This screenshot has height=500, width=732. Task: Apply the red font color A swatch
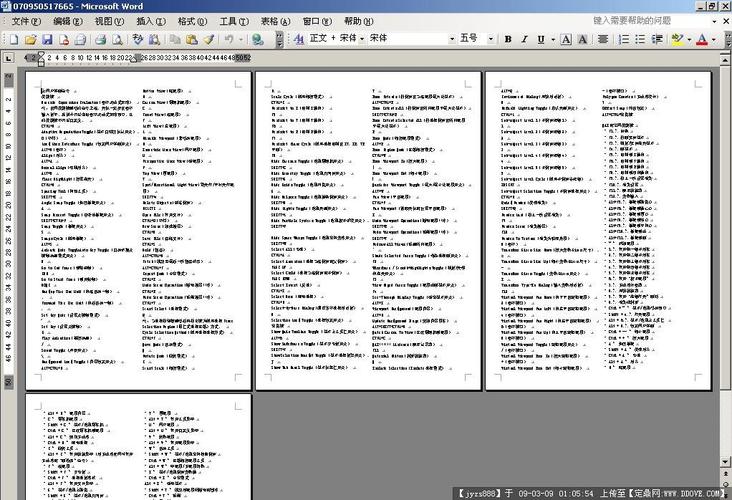coord(701,39)
